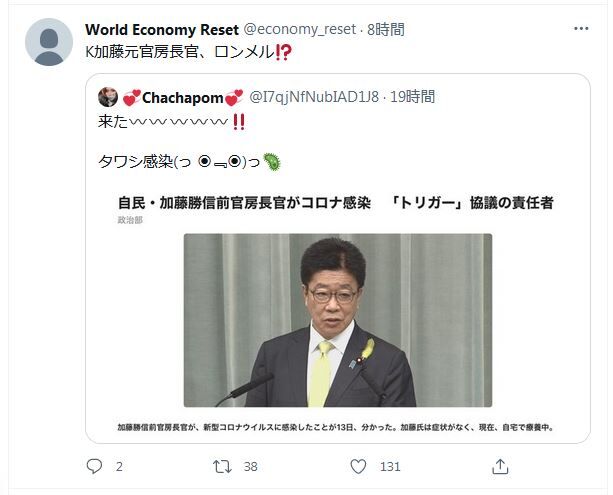Image resolution: width=613 pixels, height=495 pixels.
Task: Click the news headline about 加藤勝信 コロナ感染
Action: coord(336,203)
